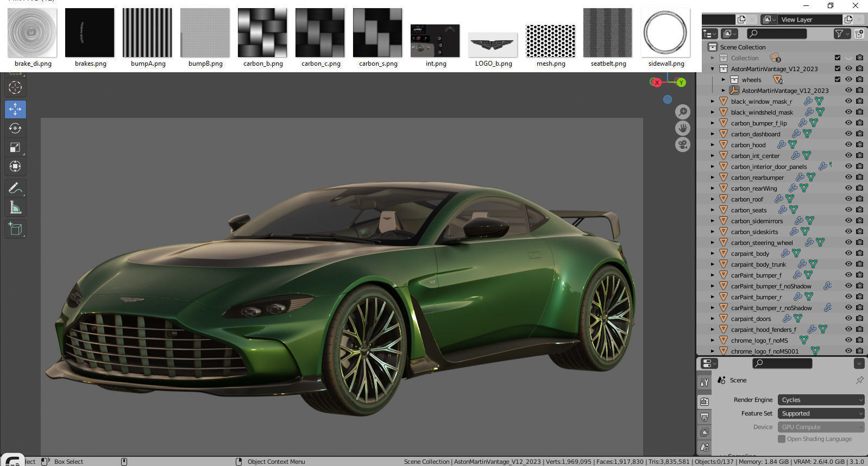Select the Scale tool
This screenshot has height=466, width=868.
pyautogui.click(x=15, y=147)
